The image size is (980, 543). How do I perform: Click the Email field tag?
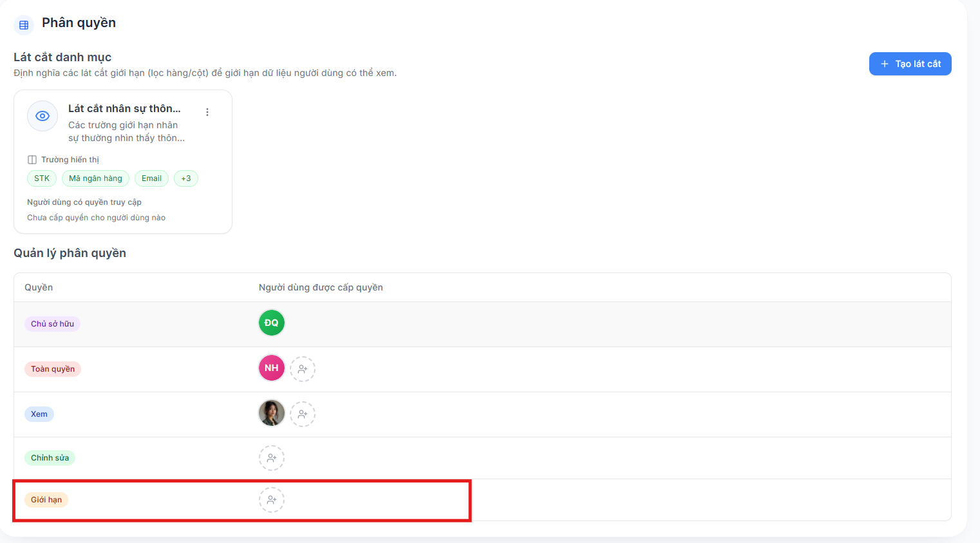coord(151,178)
